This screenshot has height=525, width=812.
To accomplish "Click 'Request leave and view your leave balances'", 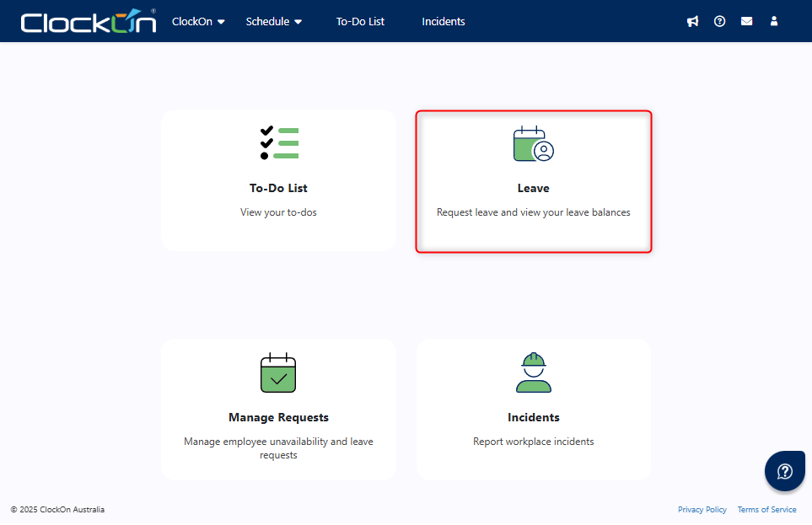I will coord(534,212).
